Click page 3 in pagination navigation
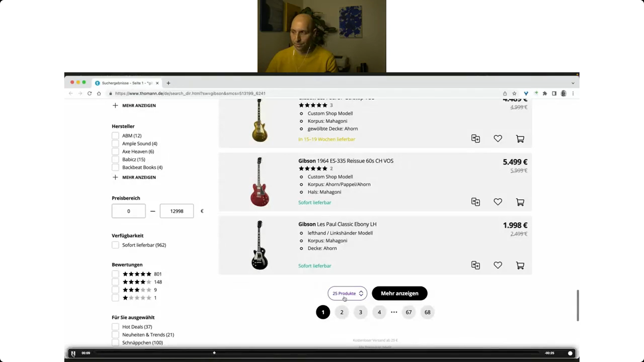Screen dimensions: 644x362 pos(361,312)
